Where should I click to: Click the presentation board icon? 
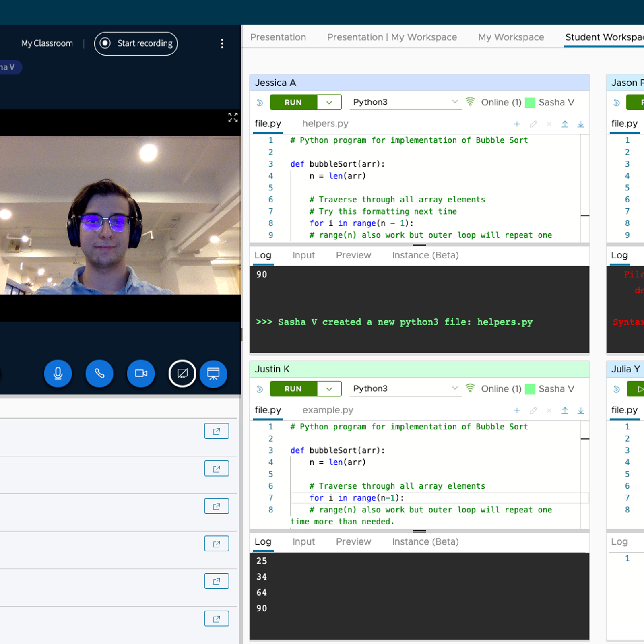(x=213, y=374)
